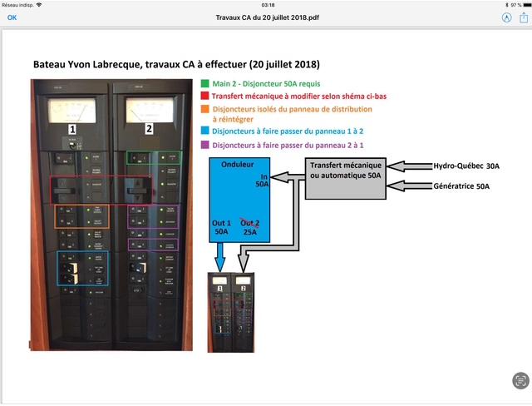
Task: Tap the OK button to close the PDF
Action: click(x=12, y=17)
